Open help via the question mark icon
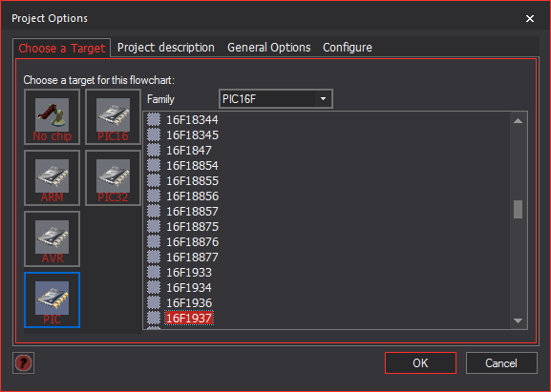Image resolution: width=551 pixels, height=392 pixels. click(x=24, y=362)
